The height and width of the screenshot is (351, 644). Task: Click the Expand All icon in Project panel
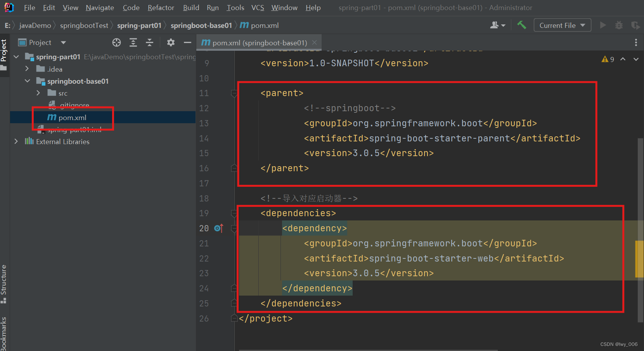pos(133,43)
